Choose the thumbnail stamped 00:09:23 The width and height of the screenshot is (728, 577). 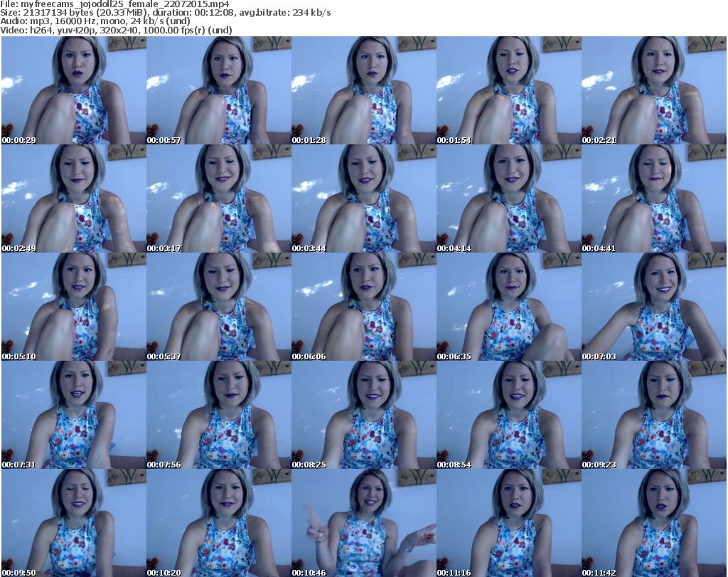tap(654, 415)
